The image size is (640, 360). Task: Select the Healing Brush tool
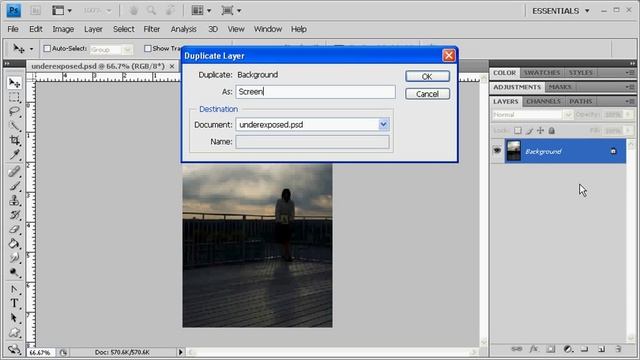coord(14,171)
